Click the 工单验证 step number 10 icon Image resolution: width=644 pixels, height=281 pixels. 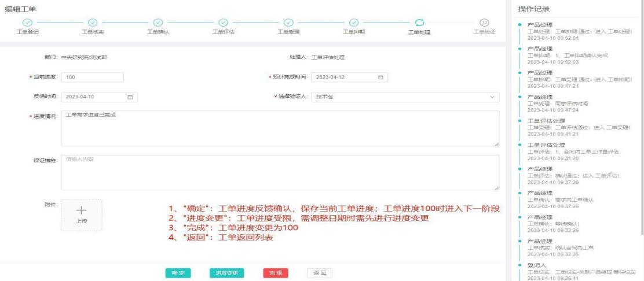point(485,22)
